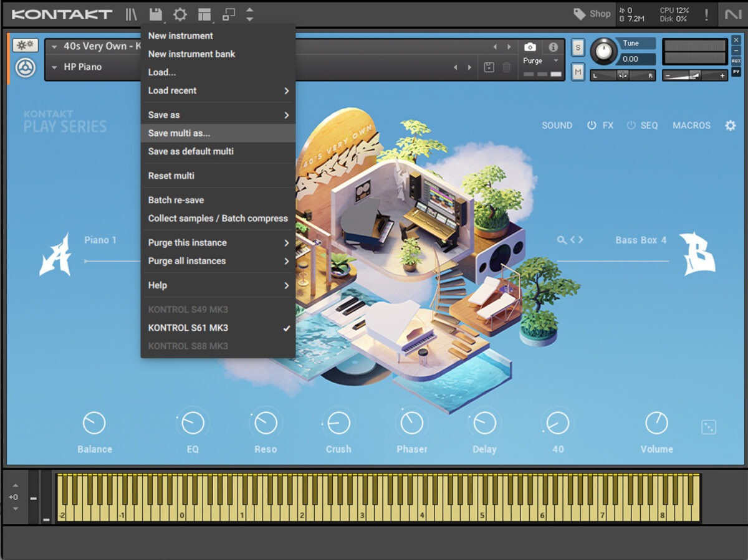The width and height of the screenshot is (748, 560).
Task: Toggle the minimized view icon
Action: (x=229, y=14)
